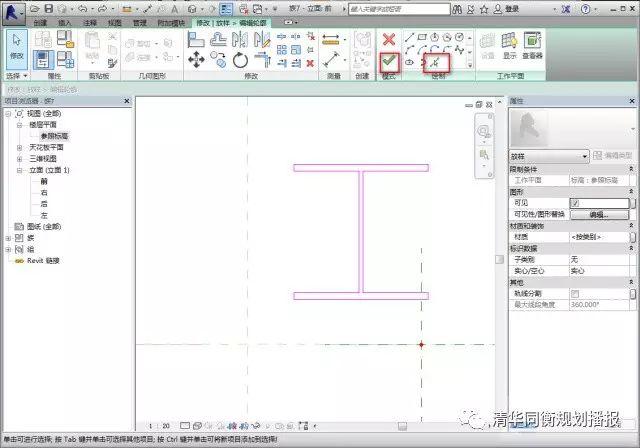
Task: Enable the 轨线分割 checkbox
Action: (574, 293)
